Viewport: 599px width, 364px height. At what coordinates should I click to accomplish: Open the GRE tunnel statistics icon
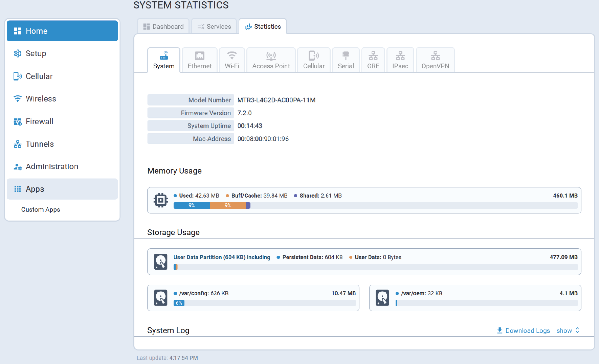coord(373,56)
